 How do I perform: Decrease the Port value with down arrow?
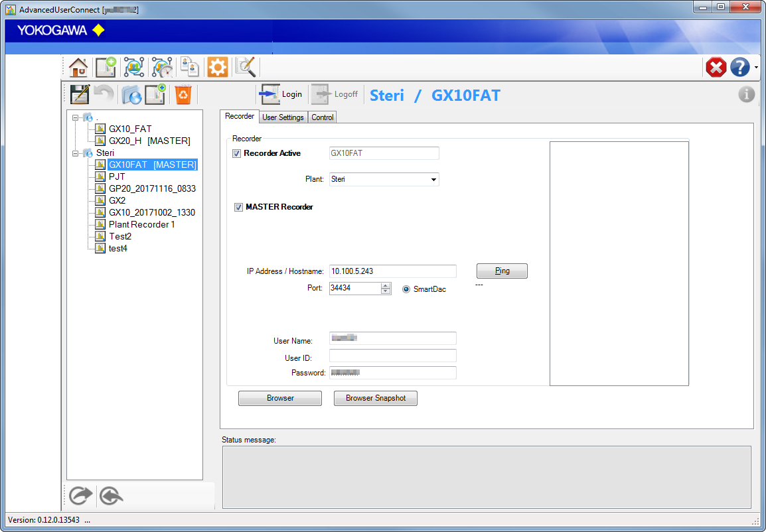(x=386, y=291)
